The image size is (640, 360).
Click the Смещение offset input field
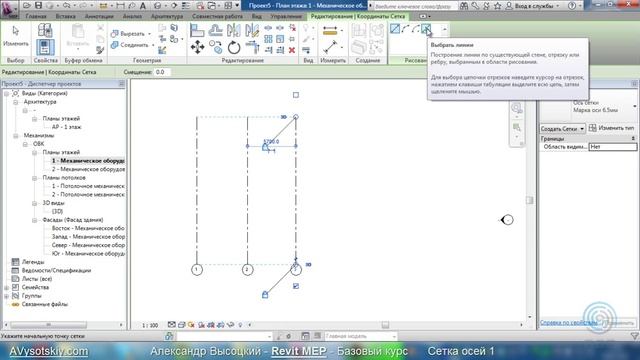point(162,72)
